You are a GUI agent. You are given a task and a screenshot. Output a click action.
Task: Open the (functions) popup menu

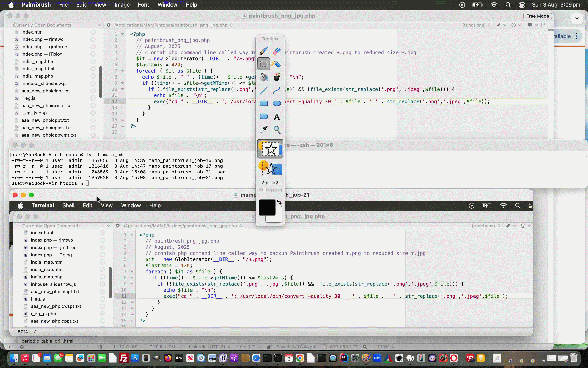click(476, 25)
